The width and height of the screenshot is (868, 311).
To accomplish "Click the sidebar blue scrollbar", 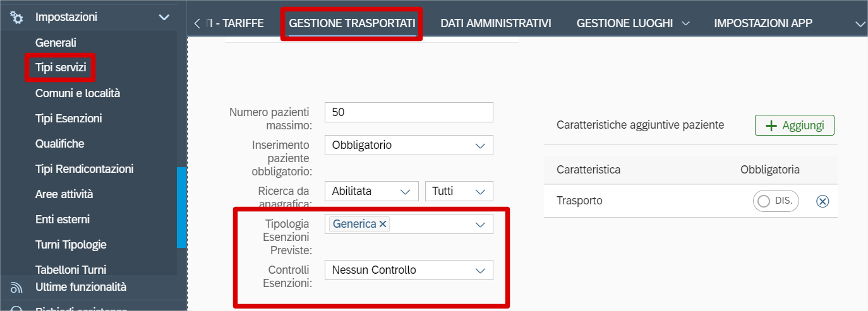I will [x=182, y=207].
